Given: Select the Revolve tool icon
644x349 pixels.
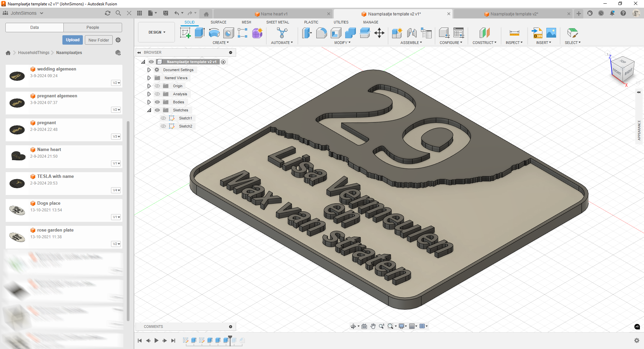Looking at the screenshot, I should point(214,33).
